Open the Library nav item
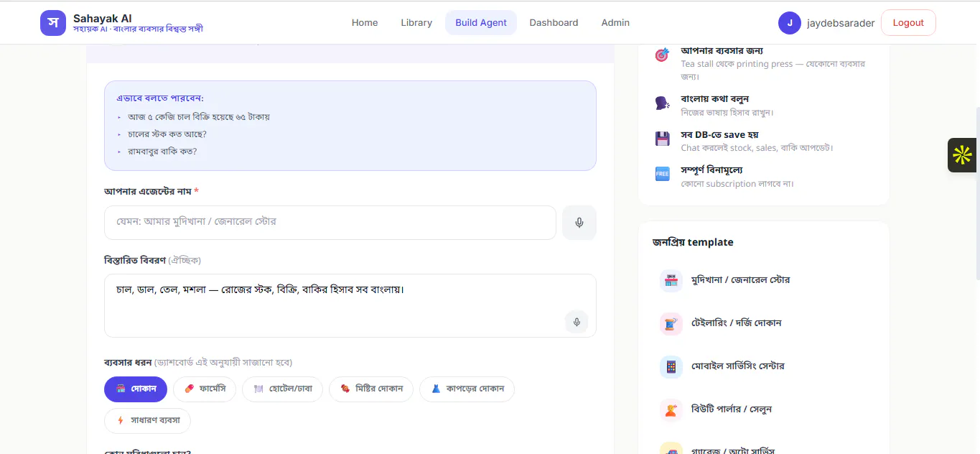This screenshot has width=980, height=454. click(416, 23)
